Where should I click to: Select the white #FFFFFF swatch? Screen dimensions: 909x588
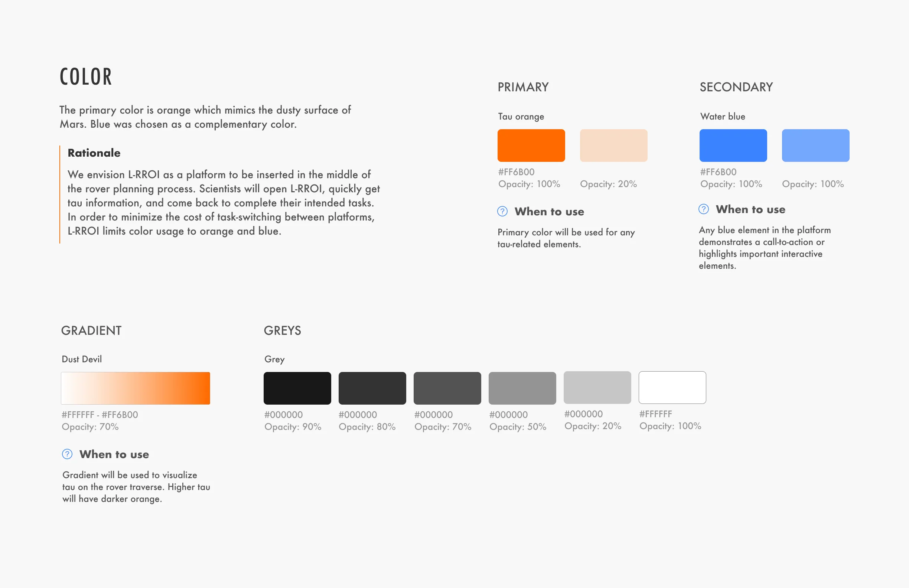pos(672,388)
